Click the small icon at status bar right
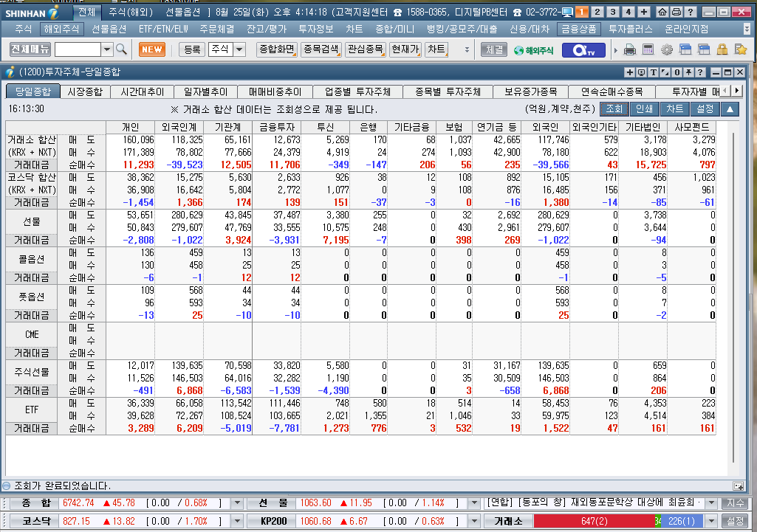The image size is (757, 532). (x=738, y=486)
